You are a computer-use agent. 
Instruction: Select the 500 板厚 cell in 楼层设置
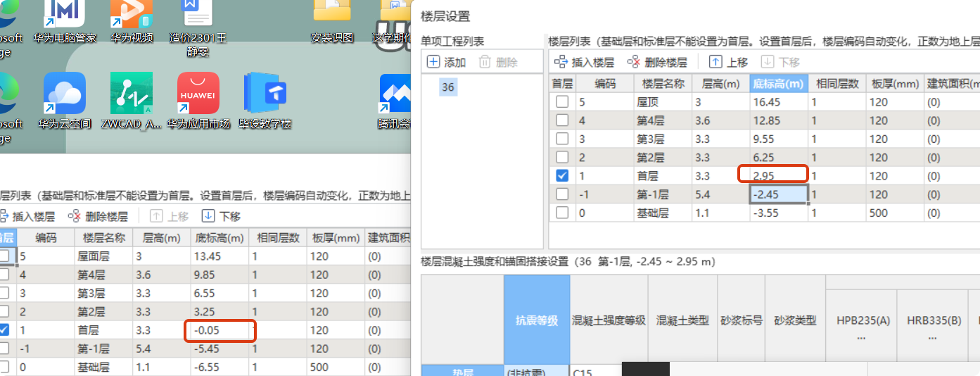pyautogui.click(x=894, y=212)
